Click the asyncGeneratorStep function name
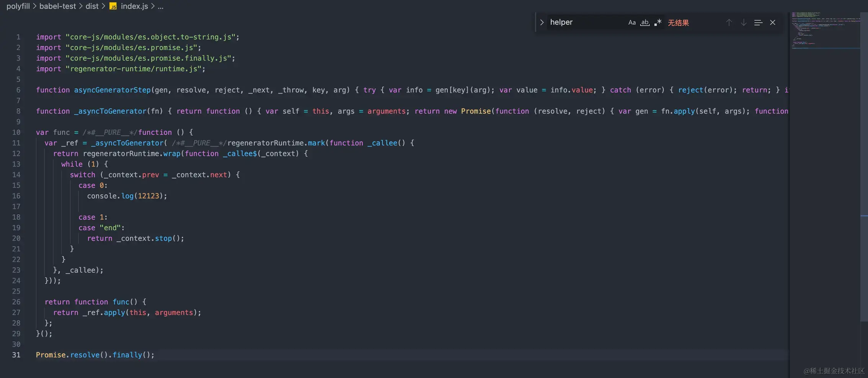868x378 pixels. (112, 90)
